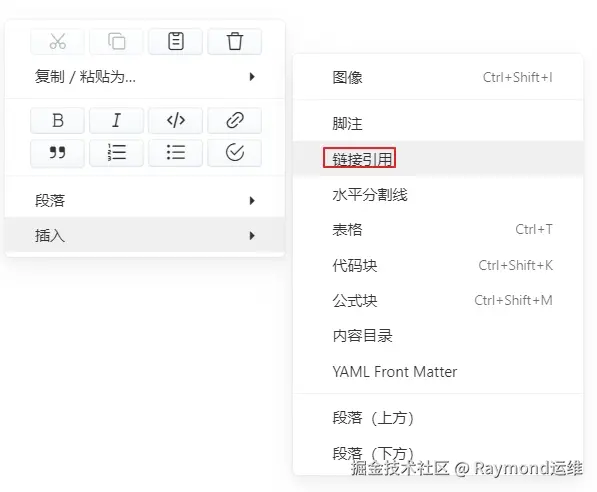The image size is (597, 492).
Task: Create an ordered list with the numbered icon
Action: pyautogui.click(x=117, y=153)
